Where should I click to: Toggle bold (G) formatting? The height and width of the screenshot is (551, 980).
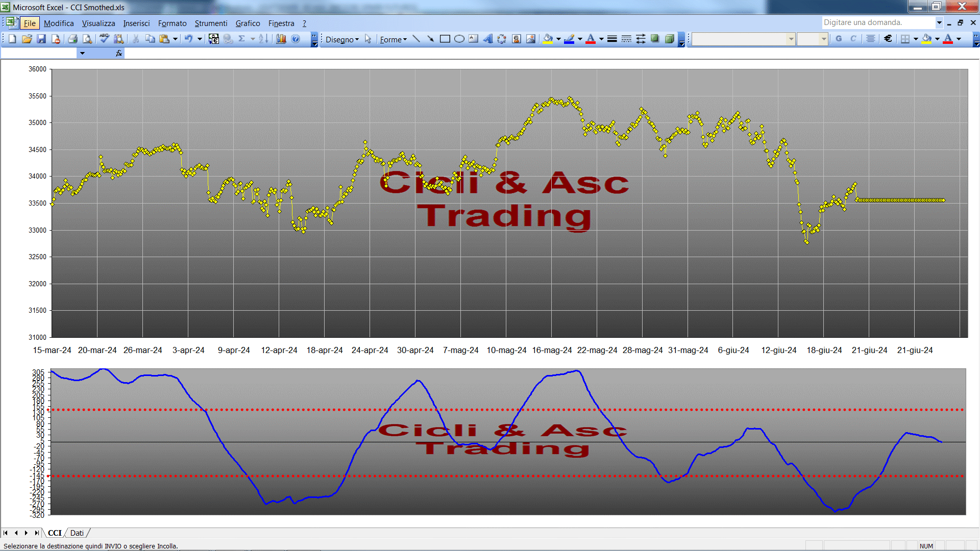point(839,39)
